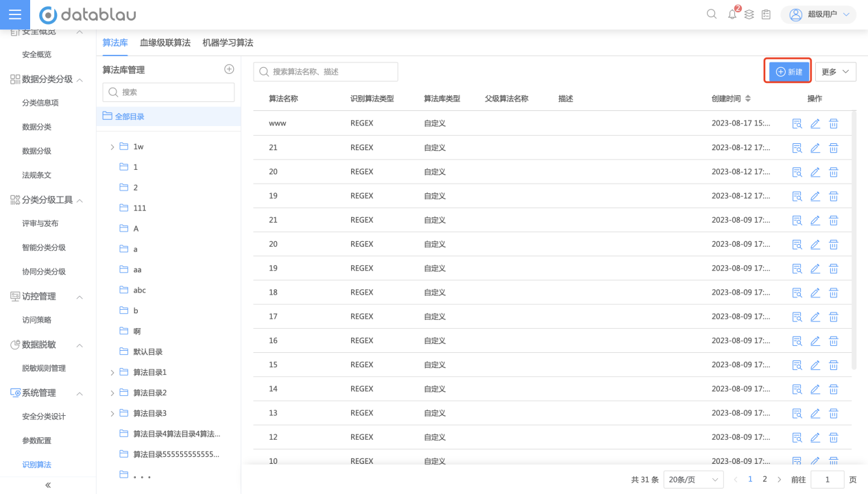Open 参数配置 in the sidebar
Screen dimensions: 868x494
(x=37, y=441)
